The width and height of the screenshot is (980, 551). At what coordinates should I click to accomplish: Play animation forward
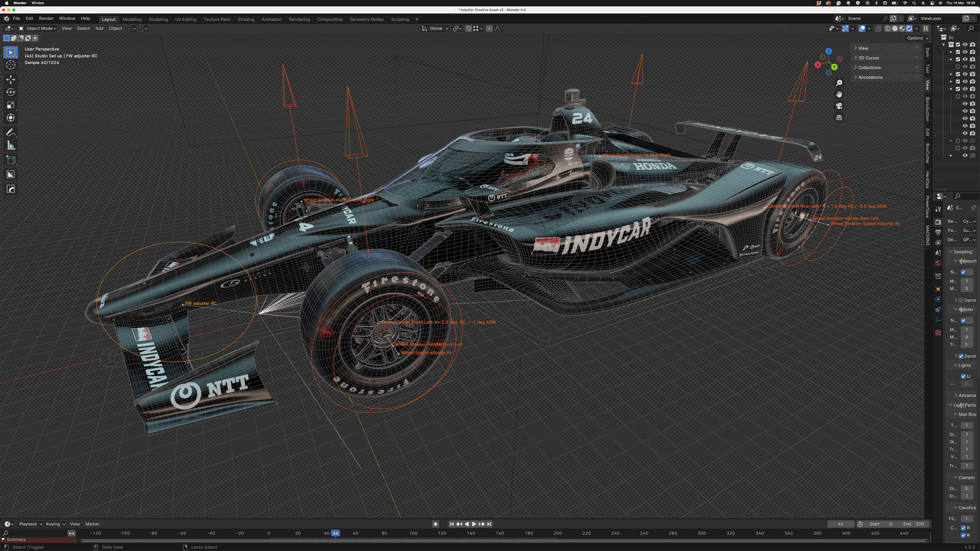click(474, 524)
